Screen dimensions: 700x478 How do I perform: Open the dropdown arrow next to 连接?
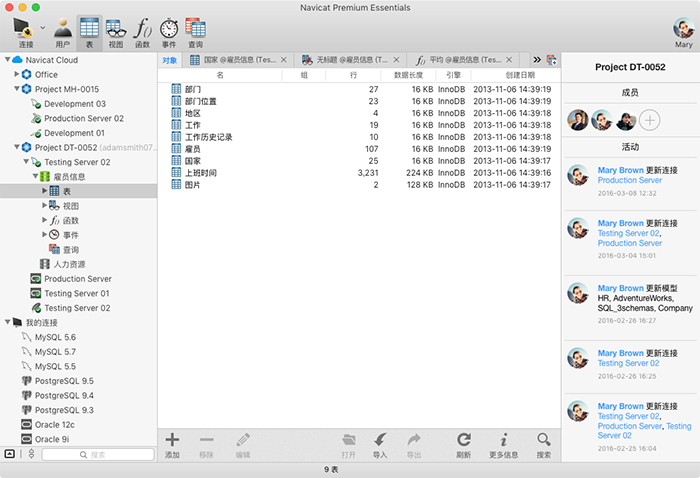(x=43, y=28)
